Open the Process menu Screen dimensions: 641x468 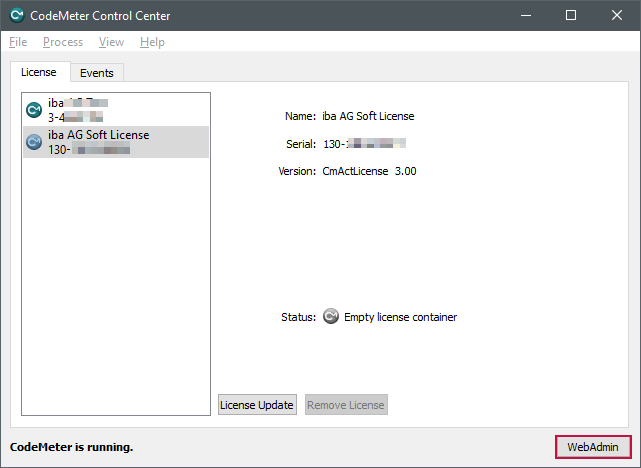point(63,42)
